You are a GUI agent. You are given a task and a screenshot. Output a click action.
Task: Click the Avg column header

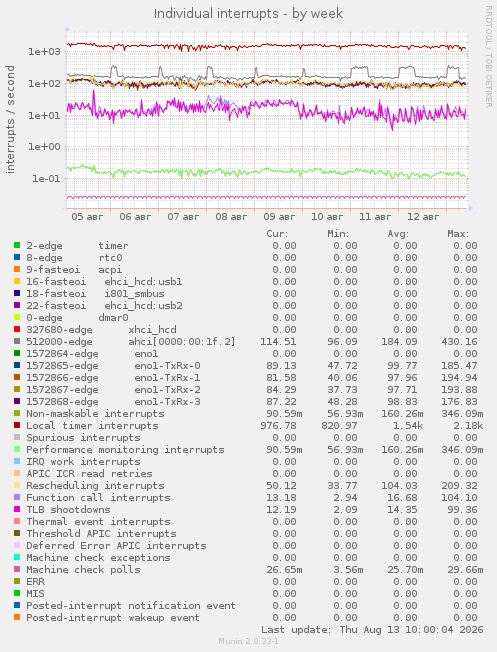pos(398,234)
